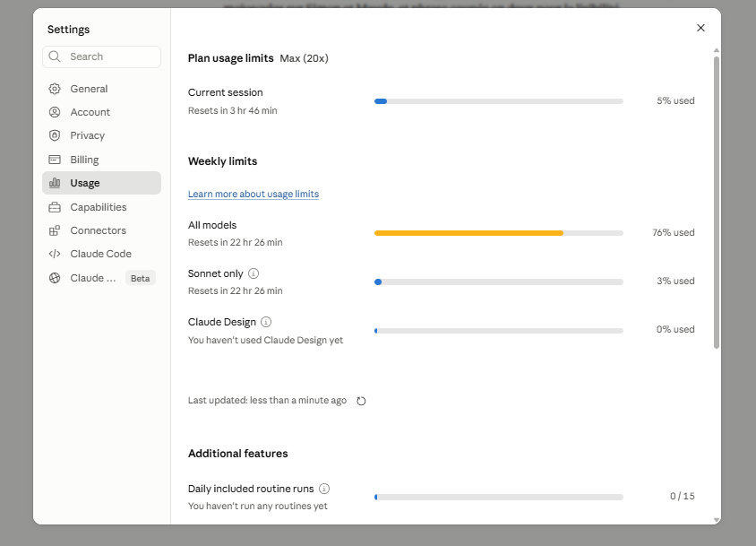756x546 pixels.
Task: Click the Account person icon
Action: (55, 112)
